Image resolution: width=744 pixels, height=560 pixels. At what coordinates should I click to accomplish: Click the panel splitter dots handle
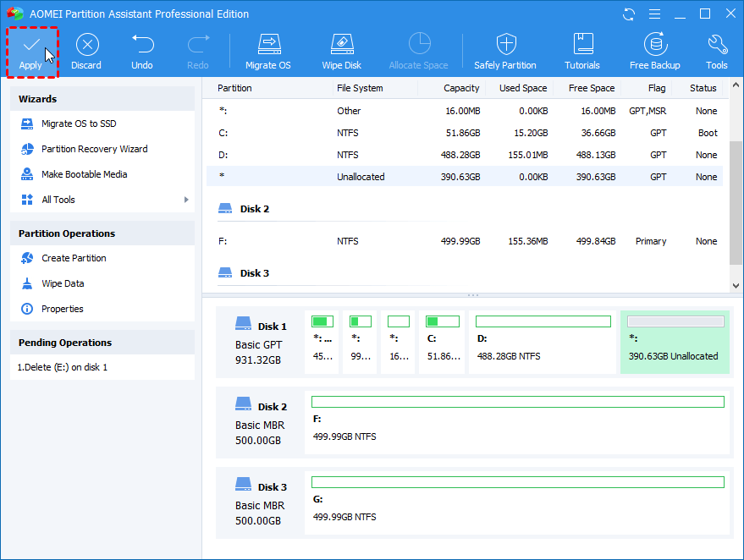tap(473, 295)
